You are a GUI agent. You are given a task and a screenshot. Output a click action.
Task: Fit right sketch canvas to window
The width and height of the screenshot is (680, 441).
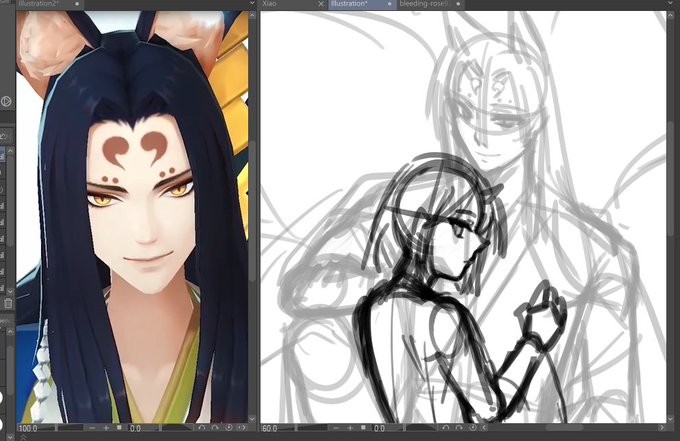[363, 428]
